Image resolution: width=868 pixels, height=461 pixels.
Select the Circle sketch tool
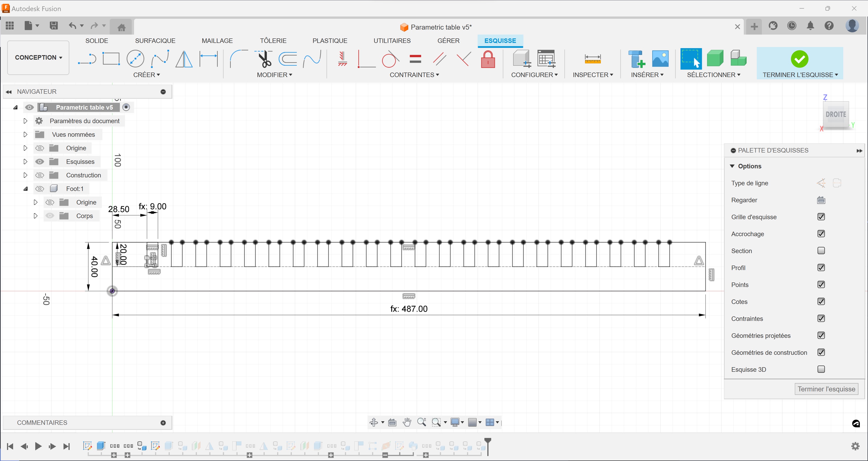135,59
